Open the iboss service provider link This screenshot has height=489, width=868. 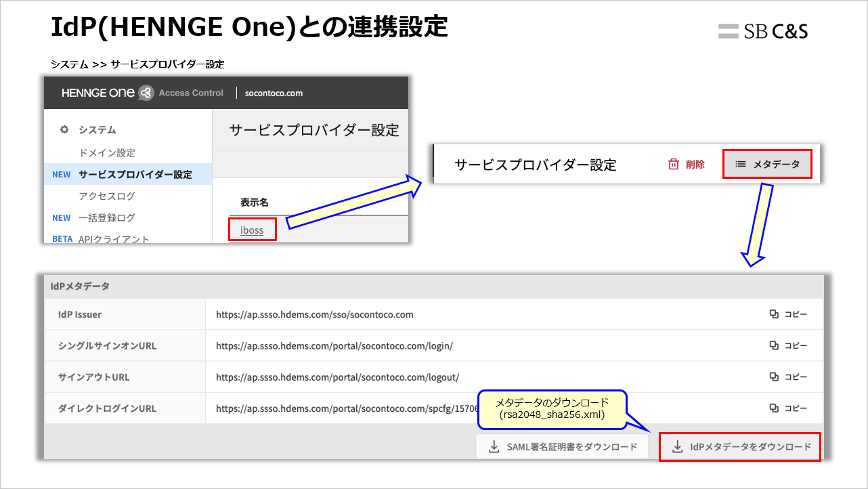252,230
